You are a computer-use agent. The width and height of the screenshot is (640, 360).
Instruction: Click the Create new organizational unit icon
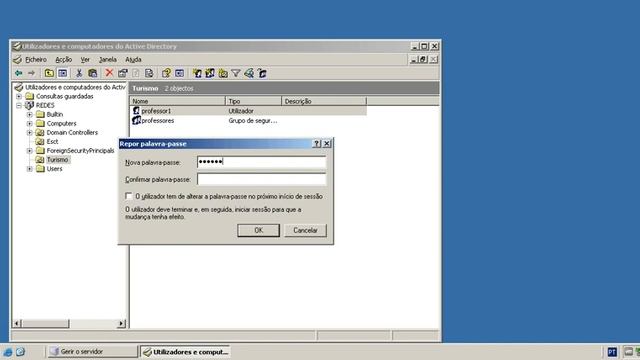pos(223,73)
